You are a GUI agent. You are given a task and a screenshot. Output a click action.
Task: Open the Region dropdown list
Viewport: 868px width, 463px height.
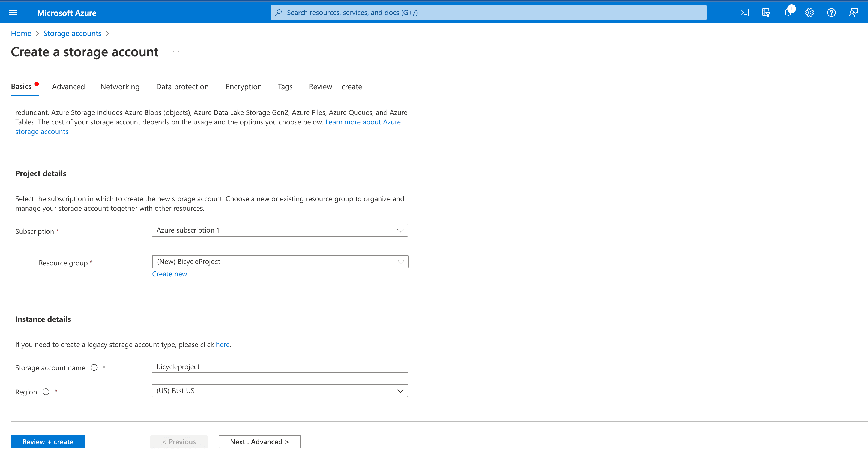pos(280,391)
